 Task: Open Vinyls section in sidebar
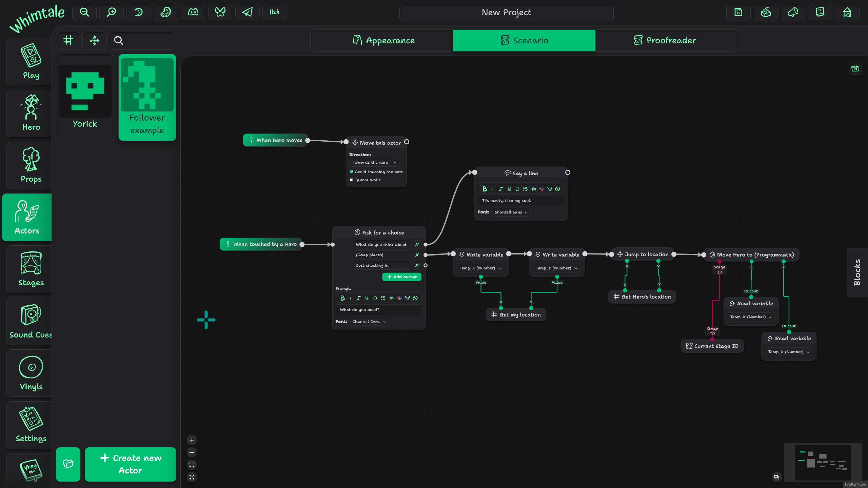[31, 373]
